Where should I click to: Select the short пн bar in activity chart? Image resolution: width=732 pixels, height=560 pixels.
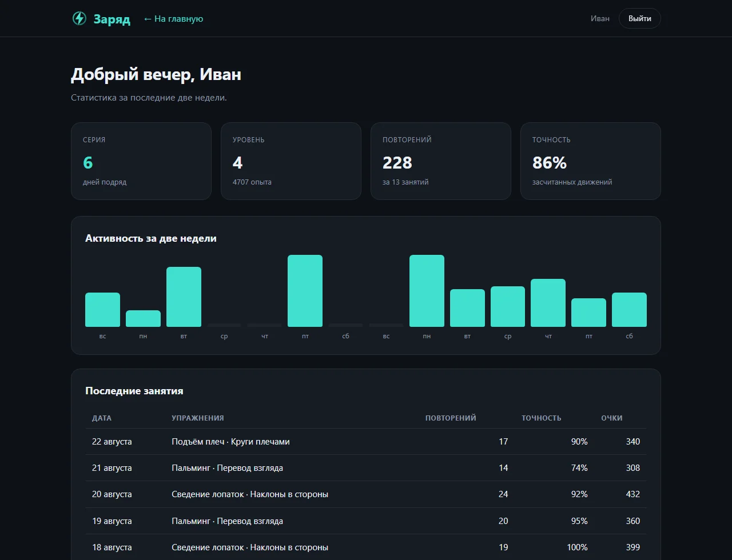[x=143, y=318]
